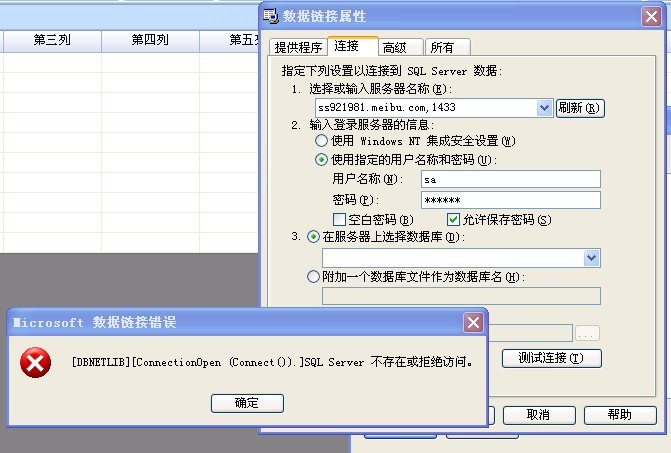671x453 pixels.
Task: Click the 刷新(R) button
Action: pyautogui.click(x=580, y=108)
